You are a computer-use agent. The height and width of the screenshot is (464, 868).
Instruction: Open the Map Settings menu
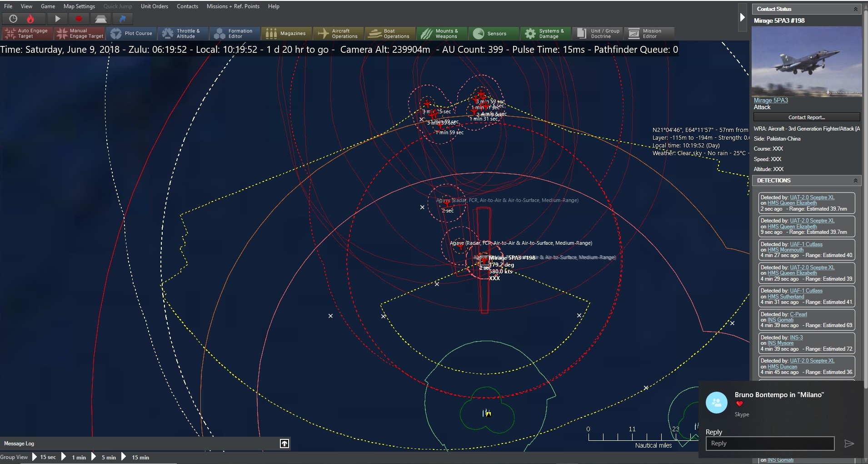coord(79,6)
